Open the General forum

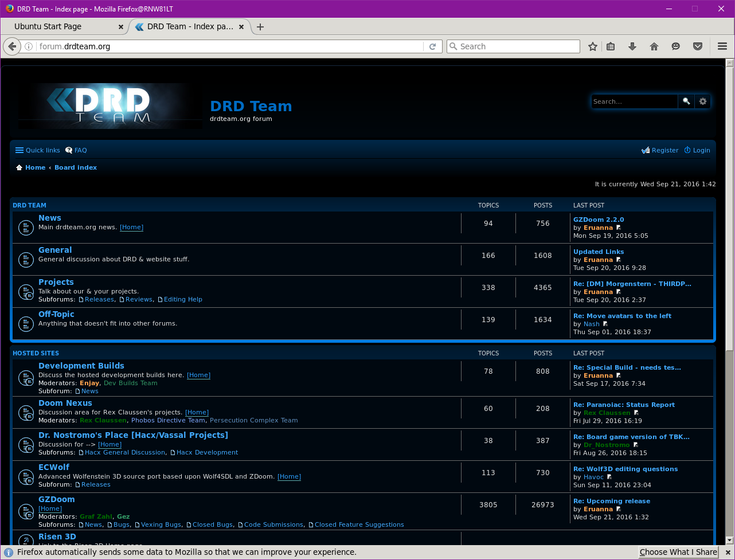pyautogui.click(x=55, y=250)
